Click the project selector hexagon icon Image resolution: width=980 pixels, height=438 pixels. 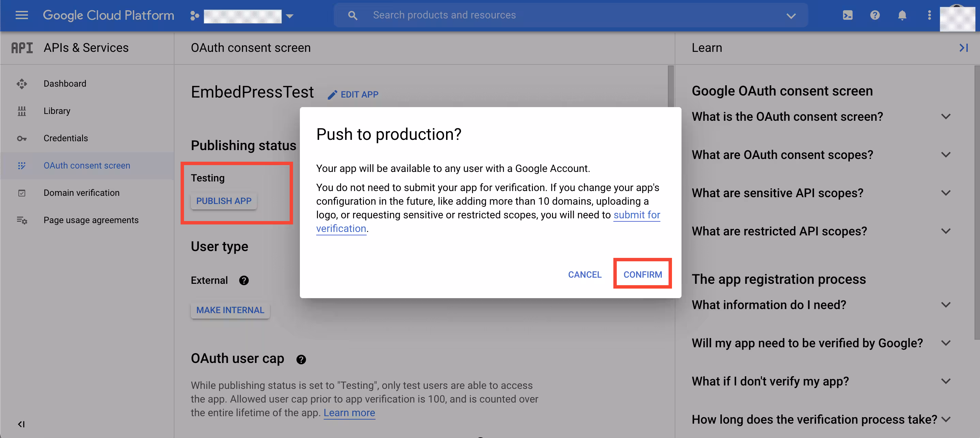[x=195, y=16]
